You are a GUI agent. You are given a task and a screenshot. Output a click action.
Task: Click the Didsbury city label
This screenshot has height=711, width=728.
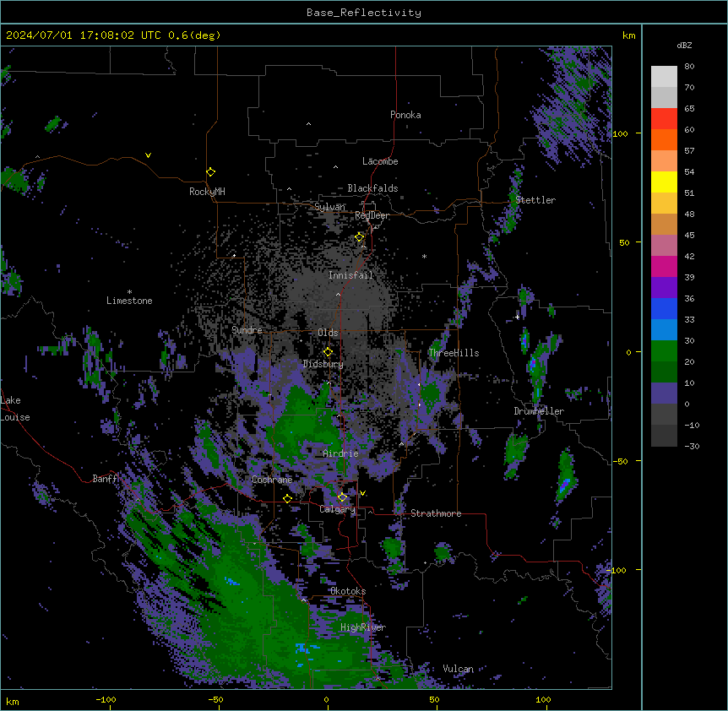click(x=323, y=364)
